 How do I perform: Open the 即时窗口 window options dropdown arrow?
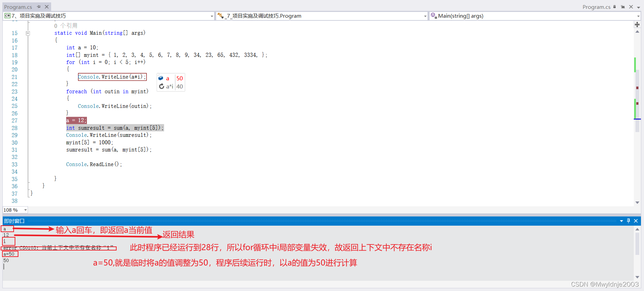click(621, 221)
